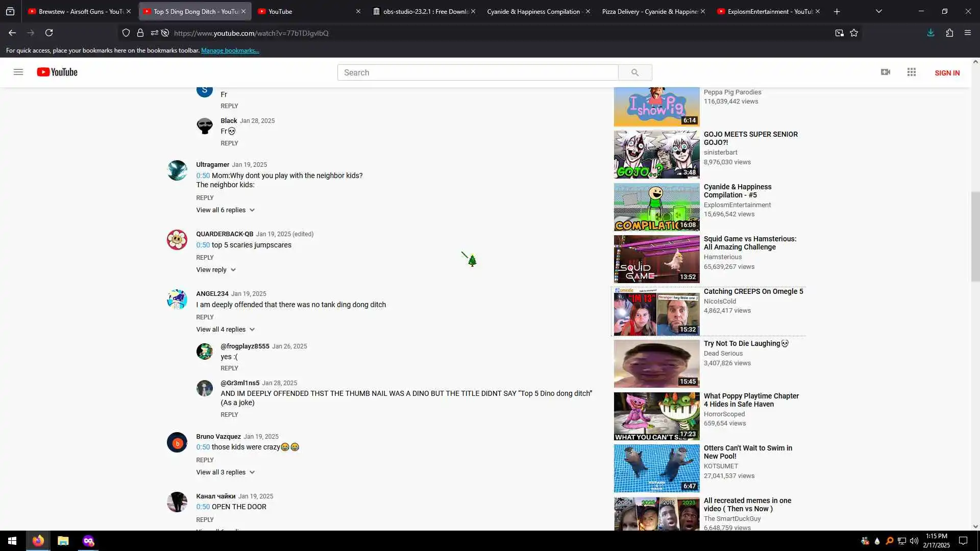Switch to Brewstew Airsoft Guns tab
Viewport: 980px width, 551px height.
coord(76,11)
